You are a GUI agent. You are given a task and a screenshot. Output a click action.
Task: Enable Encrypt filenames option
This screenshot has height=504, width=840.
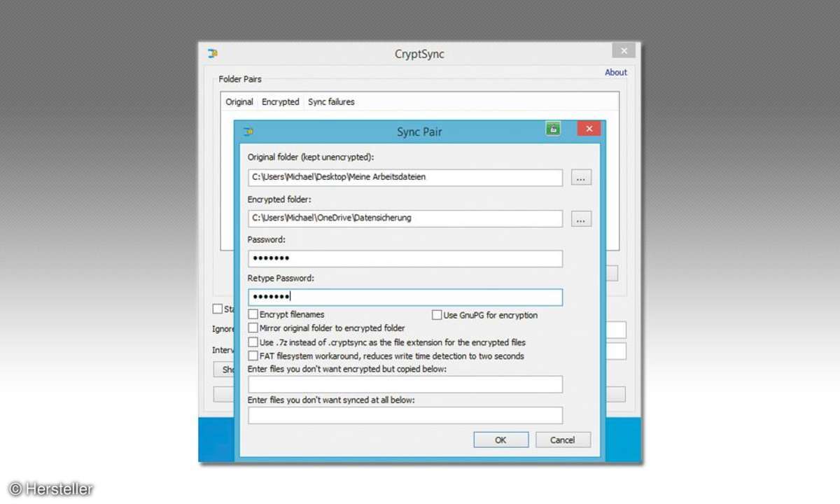[253, 315]
